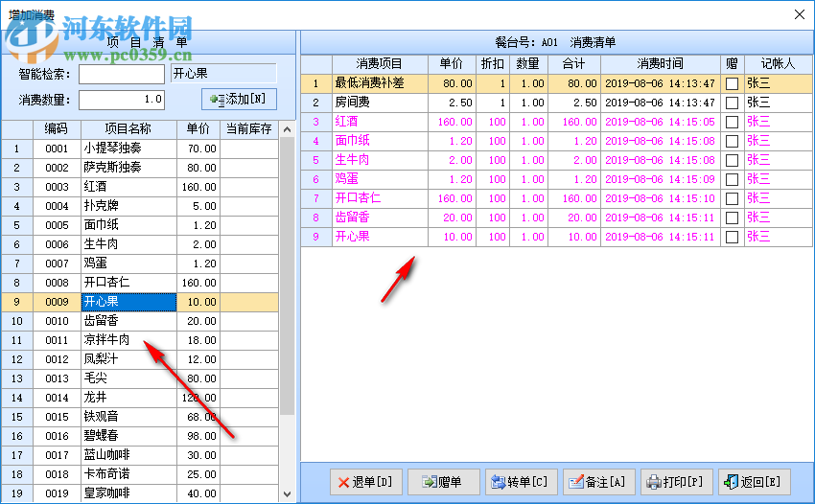Viewport: 815px width, 504px height.
Task: Click the item list scroll down arrow
Action: [x=287, y=494]
